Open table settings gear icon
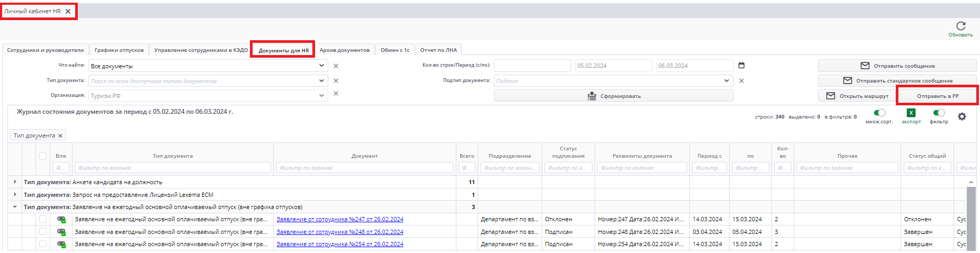The height and width of the screenshot is (253, 980). tap(961, 116)
